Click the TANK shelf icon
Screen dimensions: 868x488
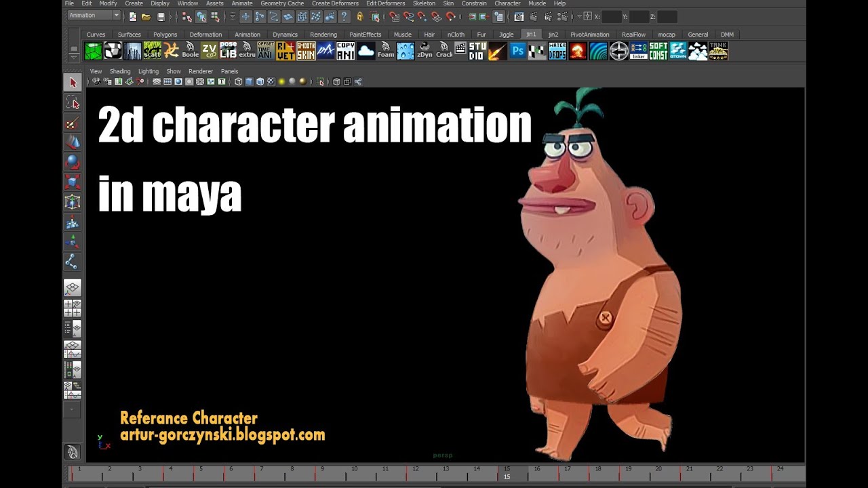[718, 51]
